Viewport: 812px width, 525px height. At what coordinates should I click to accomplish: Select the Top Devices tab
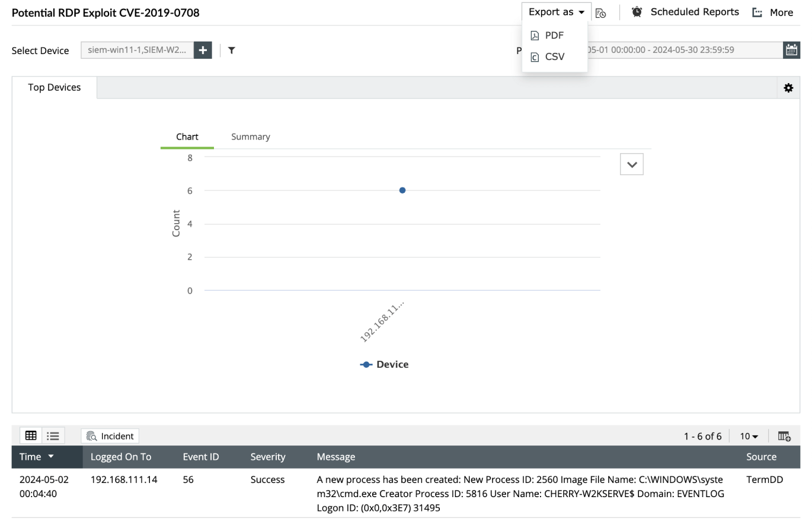point(54,87)
